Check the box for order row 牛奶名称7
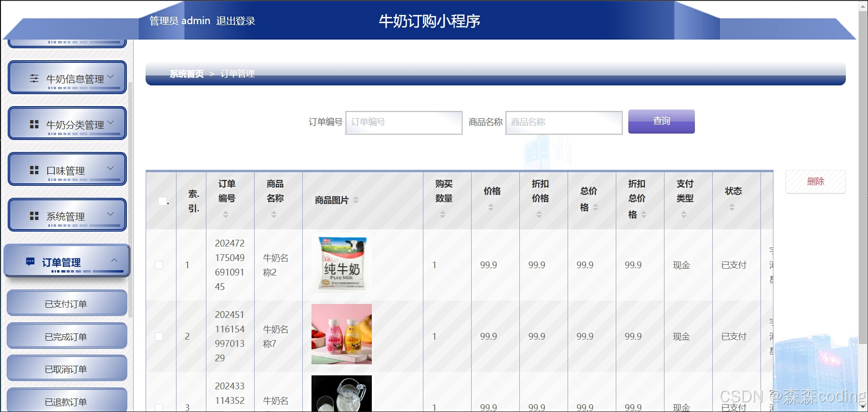868x412 pixels. click(159, 336)
